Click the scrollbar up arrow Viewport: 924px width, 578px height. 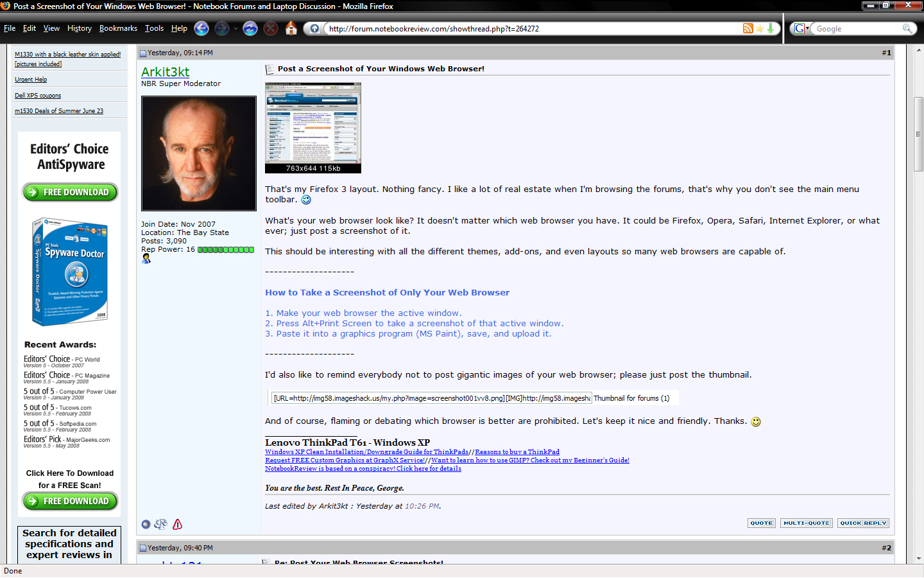coord(918,49)
